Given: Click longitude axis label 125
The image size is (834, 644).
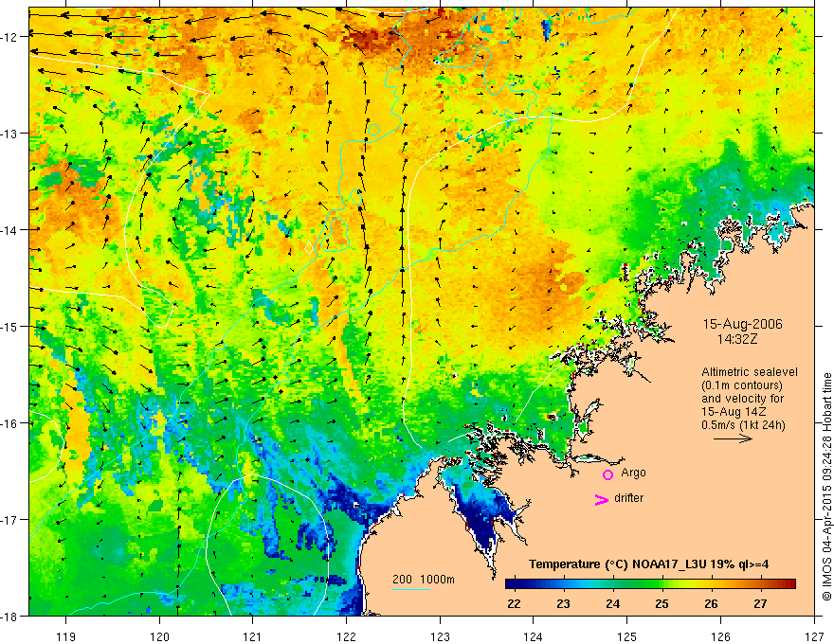Looking at the screenshot, I should coord(627,636).
